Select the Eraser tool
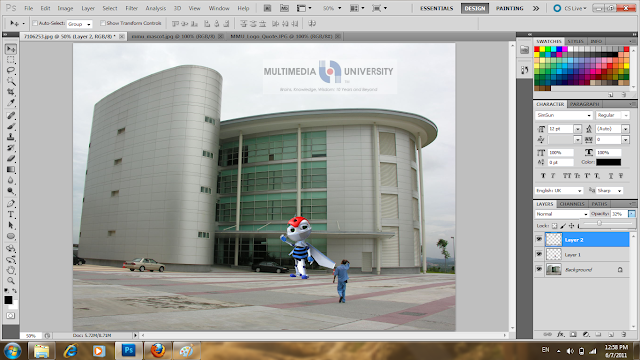 click(11, 158)
